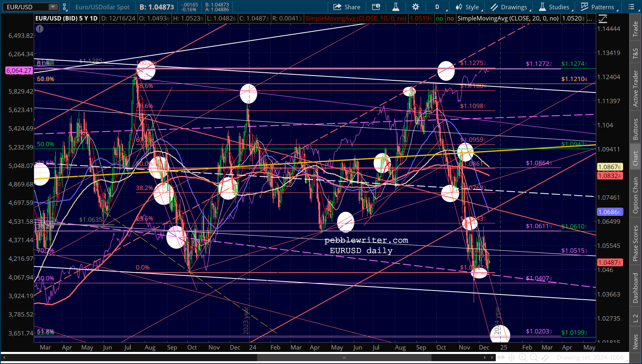Click the scroll-left arrow near zoom controls
The image size is (642, 364).
tap(485, 357)
